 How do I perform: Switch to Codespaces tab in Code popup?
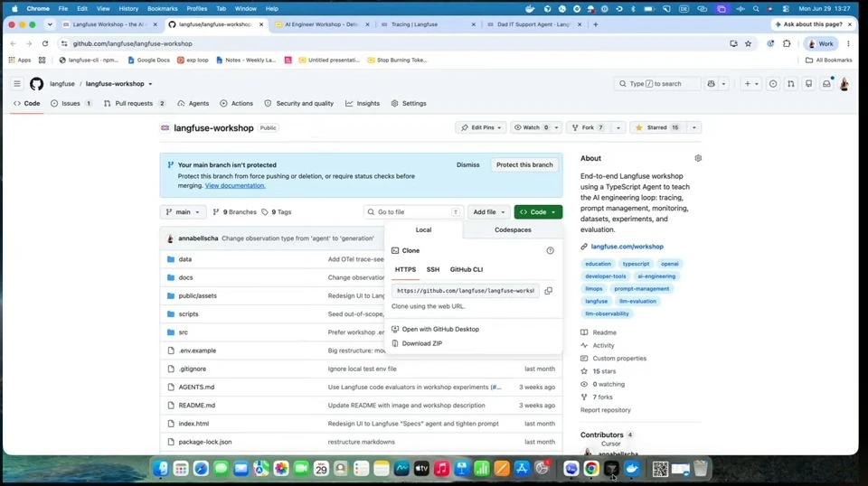(x=513, y=230)
